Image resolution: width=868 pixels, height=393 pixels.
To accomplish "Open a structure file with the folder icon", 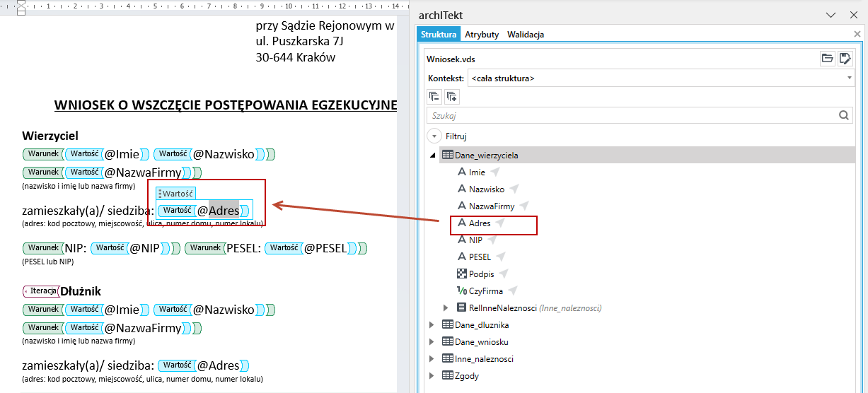I will point(827,59).
